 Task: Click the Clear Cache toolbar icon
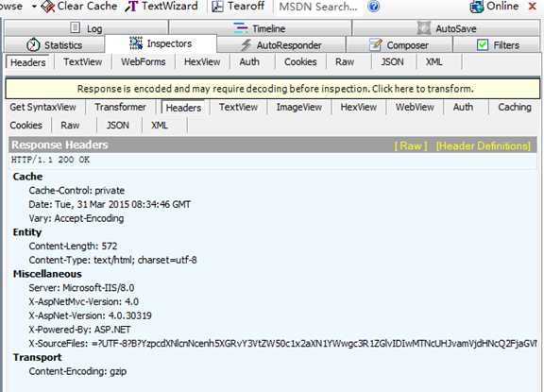point(48,7)
